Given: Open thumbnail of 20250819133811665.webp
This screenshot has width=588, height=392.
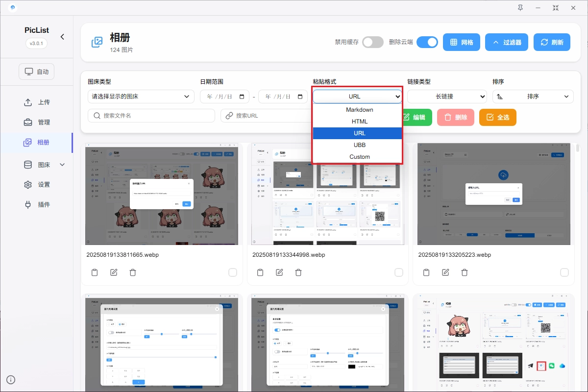Looking at the screenshot, I should click(x=162, y=194).
